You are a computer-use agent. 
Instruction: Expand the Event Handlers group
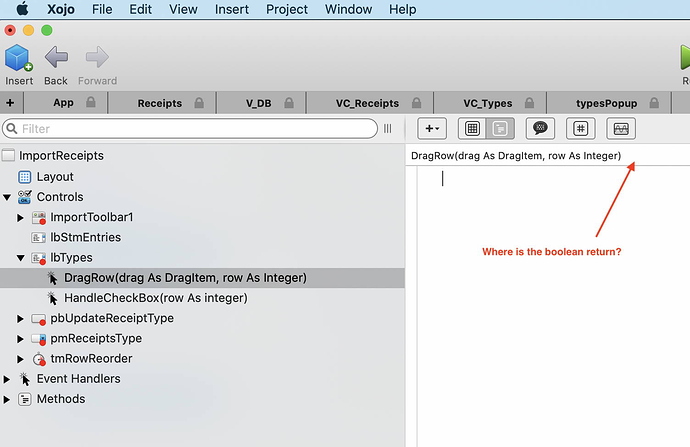[7, 379]
